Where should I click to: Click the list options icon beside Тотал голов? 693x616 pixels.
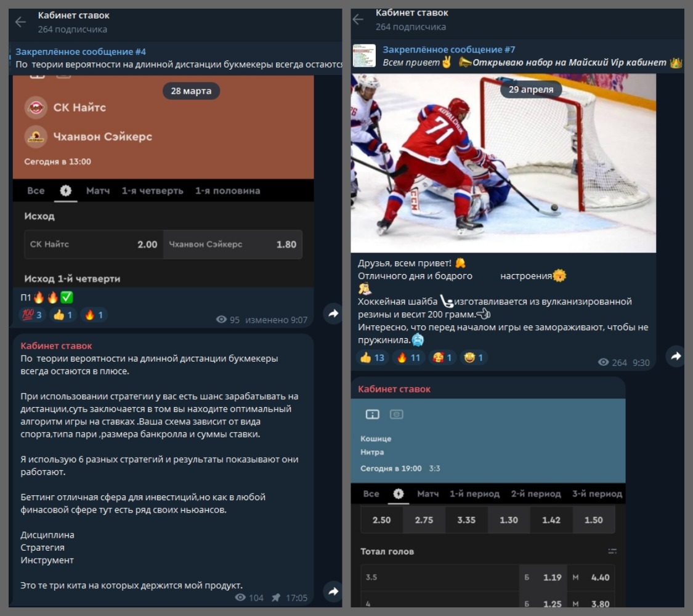pyautogui.click(x=612, y=551)
